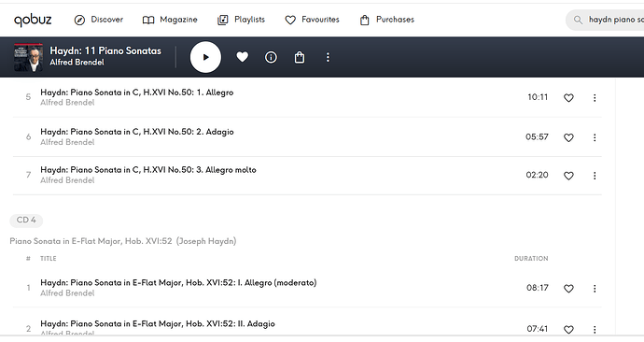Open Alfred Brendel under No.50: 2. Adagio
The height and width of the screenshot is (342, 644).
[67, 142]
